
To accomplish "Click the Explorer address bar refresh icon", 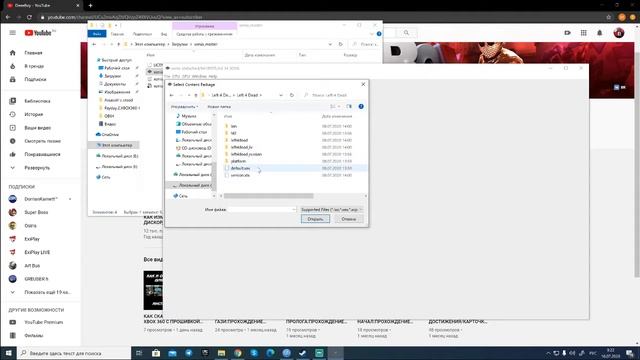I will (340, 44).
